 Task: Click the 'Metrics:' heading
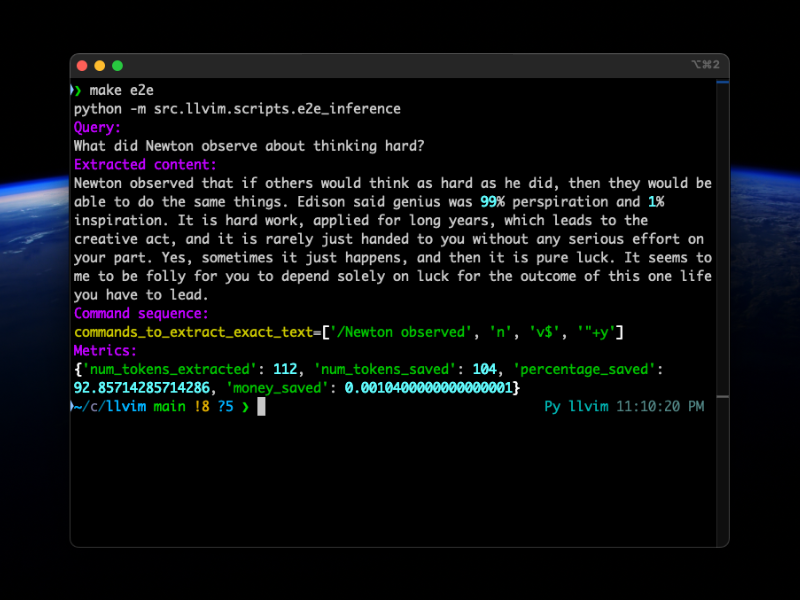tap(105, 350)
